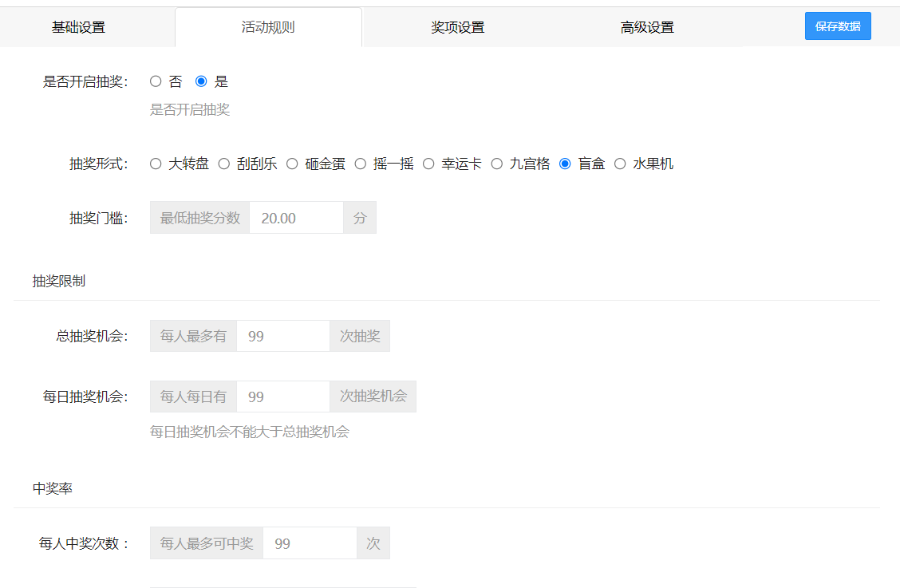Click the minimum lottery score input field
This screenshot has width=900, height=588.
[x=296, y=217]
